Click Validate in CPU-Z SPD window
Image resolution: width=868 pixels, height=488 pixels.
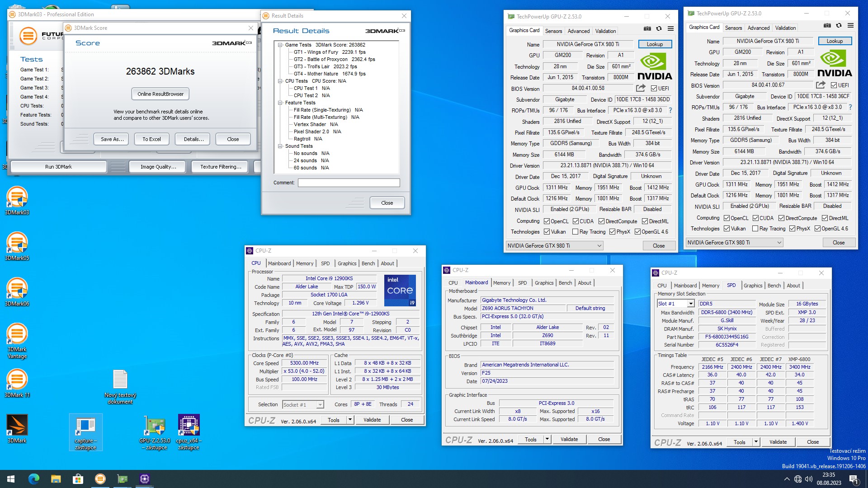778,442
